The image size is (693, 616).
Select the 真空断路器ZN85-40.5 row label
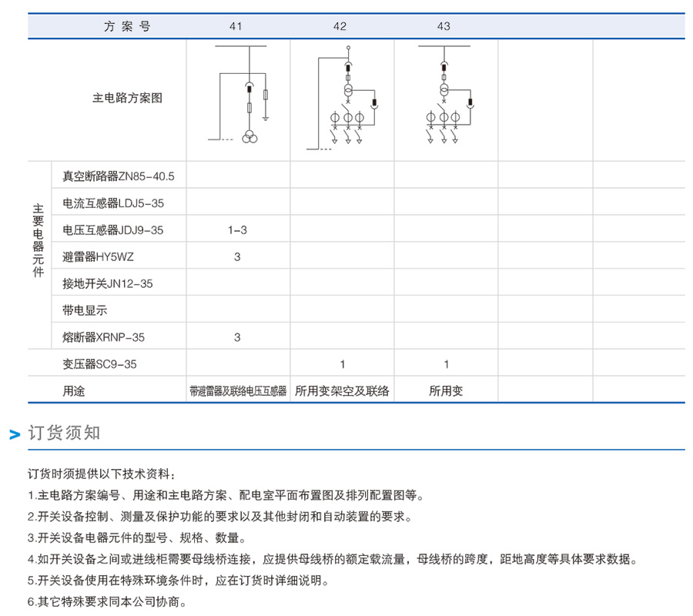pos(119,176)
